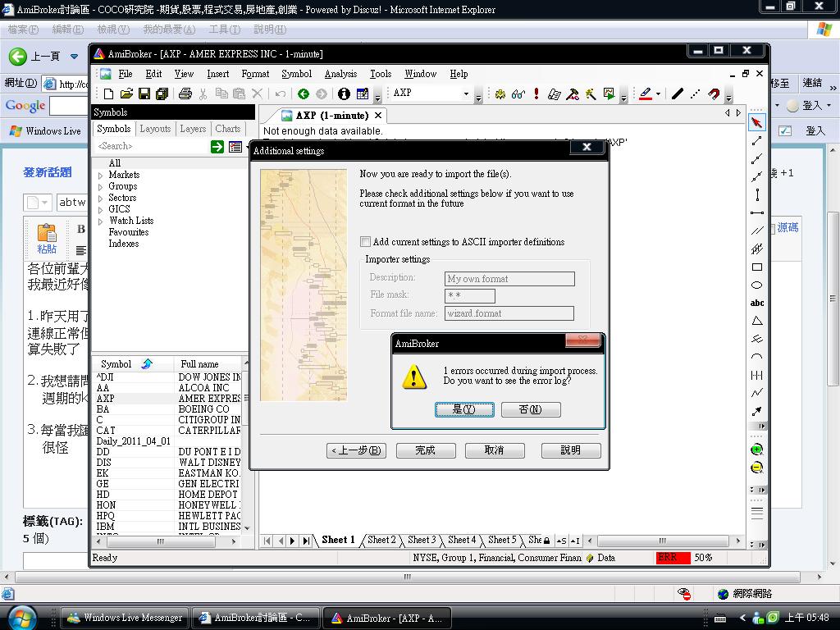Click 否(N) to dismiss error log
The height and width of the screenshot is (630, 840).
pyautogui.click(x=531, y=409)
